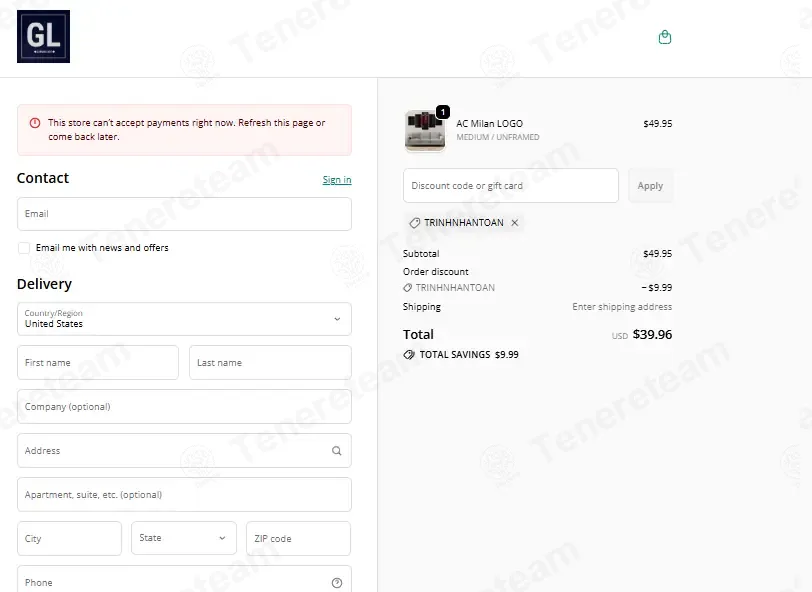Viewport: 812px width, 592px height.
Task: Click the error alert icon in banner
Action: (x=35, y=123)
